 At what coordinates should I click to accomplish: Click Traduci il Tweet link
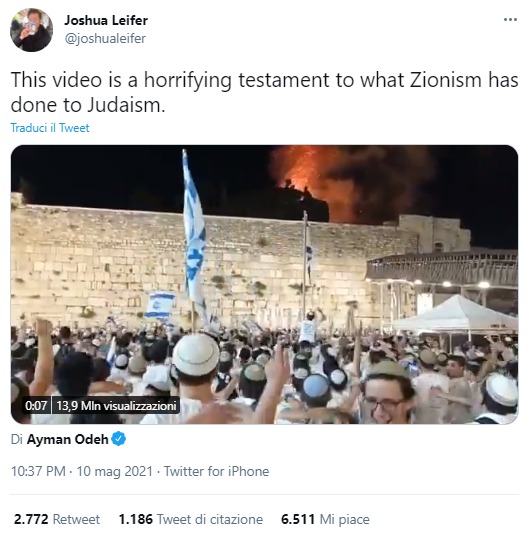click(x=50, y=128)
